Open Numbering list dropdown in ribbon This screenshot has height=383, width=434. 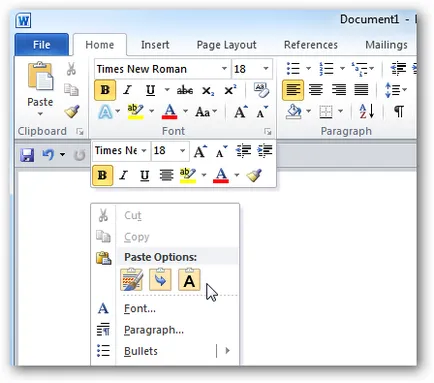click(342, 69)
